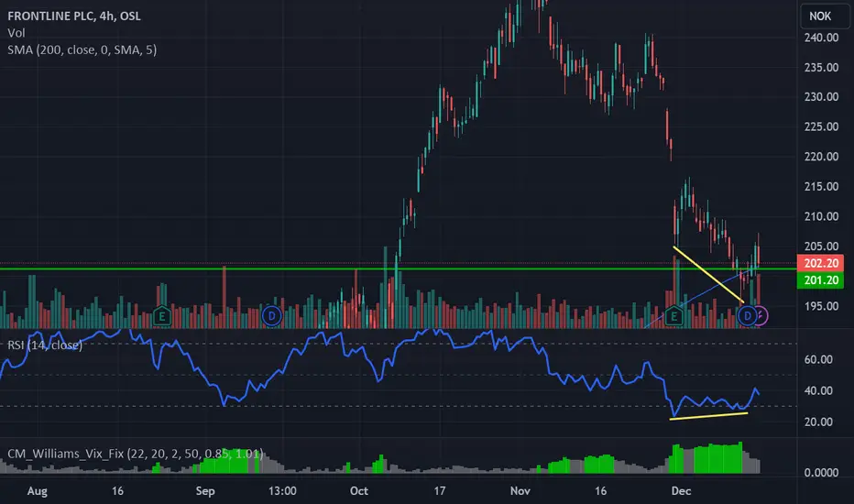Select the yellow trend line under RSI

point(708,416)
